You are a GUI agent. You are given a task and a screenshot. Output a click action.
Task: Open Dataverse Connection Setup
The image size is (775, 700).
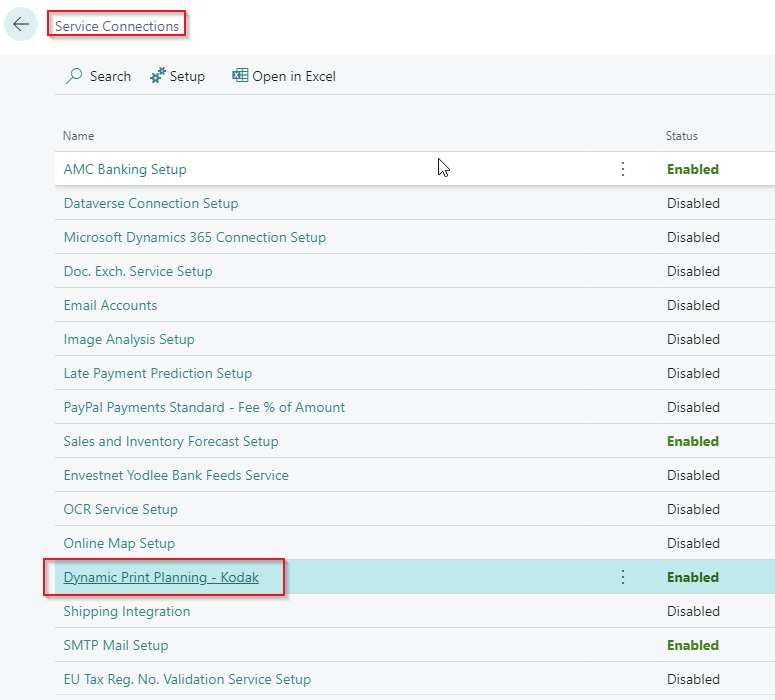151,203
